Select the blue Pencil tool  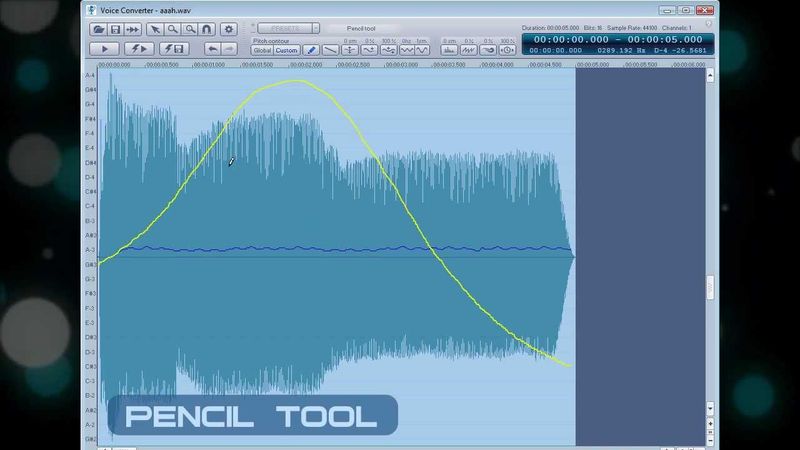pyautogui.click(x=311, y=50)
